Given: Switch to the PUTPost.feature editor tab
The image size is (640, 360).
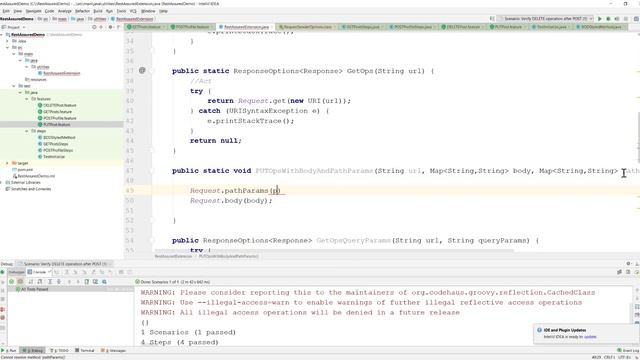Looking at the screenshot, I should (x=508, y=27).
